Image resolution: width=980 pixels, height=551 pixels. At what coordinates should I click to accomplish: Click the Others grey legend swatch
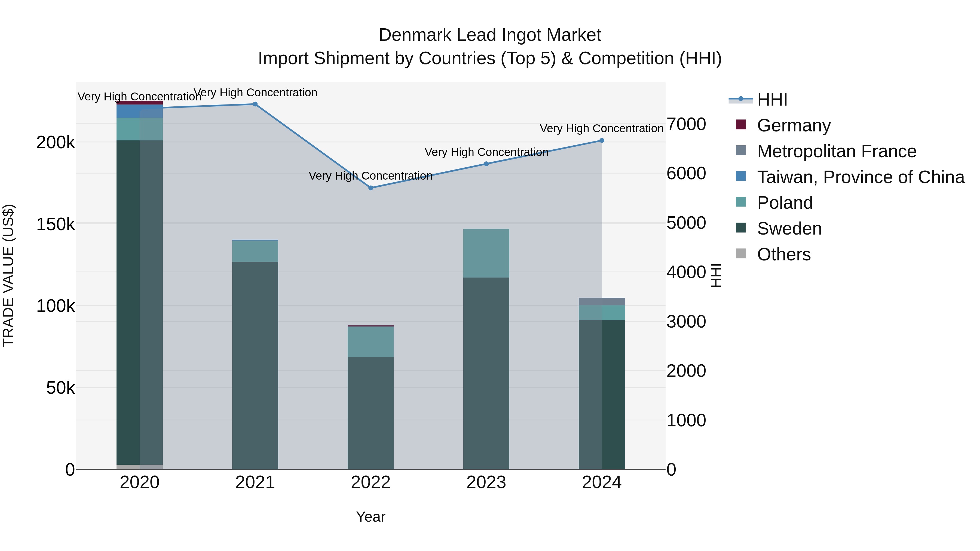tap(741, 253)
